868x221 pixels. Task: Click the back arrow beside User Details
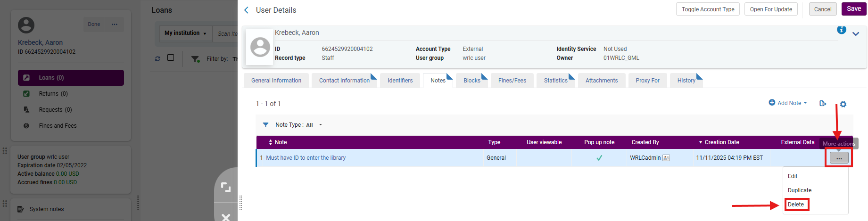pos(246,10)
